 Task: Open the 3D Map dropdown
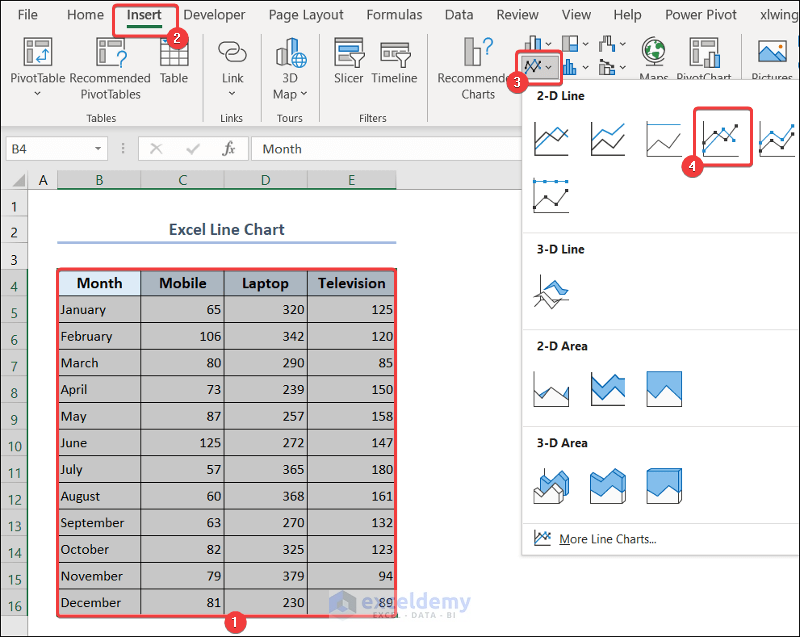[x=291, y=94]
